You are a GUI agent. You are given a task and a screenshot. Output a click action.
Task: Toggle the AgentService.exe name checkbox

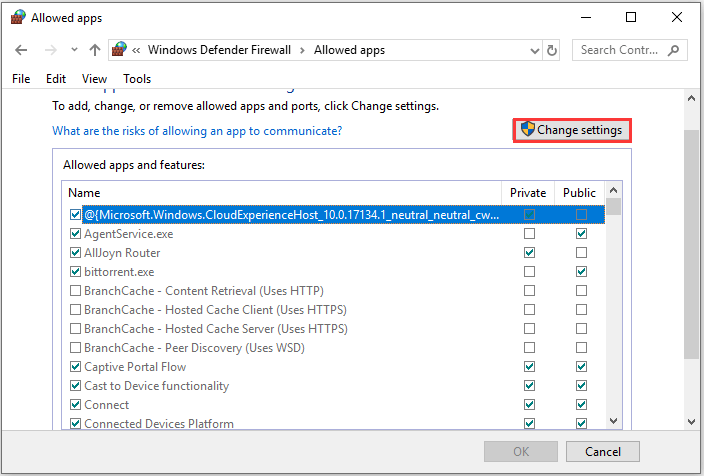tap(75, 234)
